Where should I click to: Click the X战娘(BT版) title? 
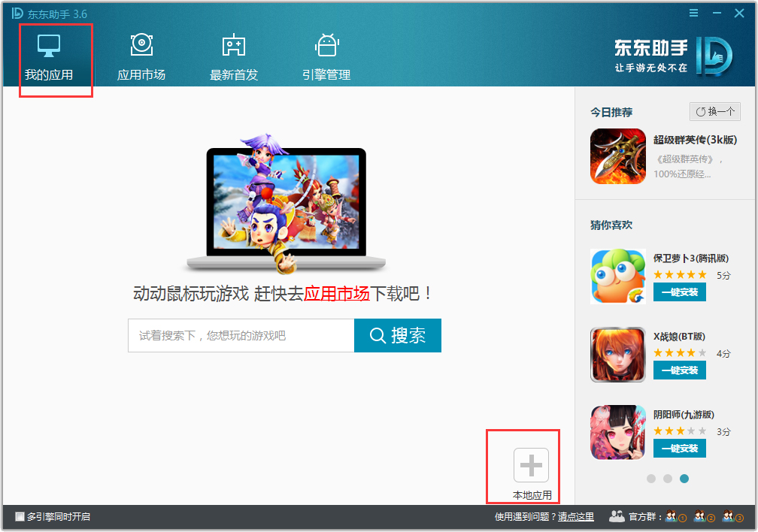click(x=679, y=337)
